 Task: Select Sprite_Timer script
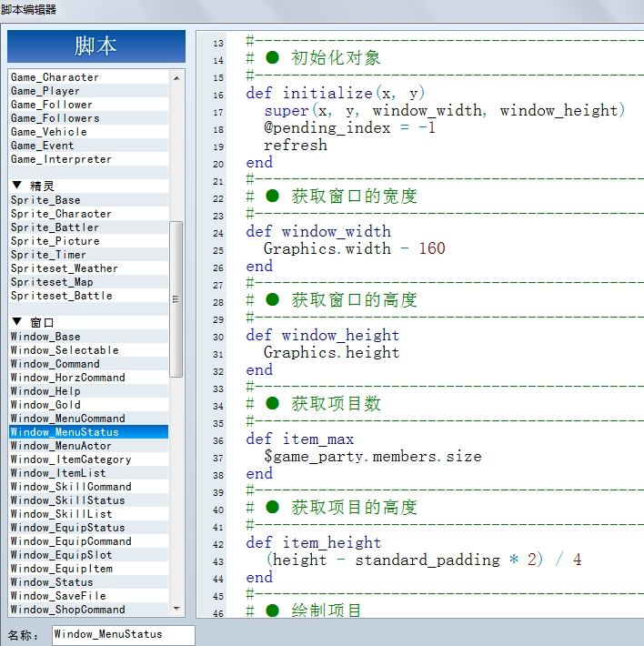coord(88,254)
